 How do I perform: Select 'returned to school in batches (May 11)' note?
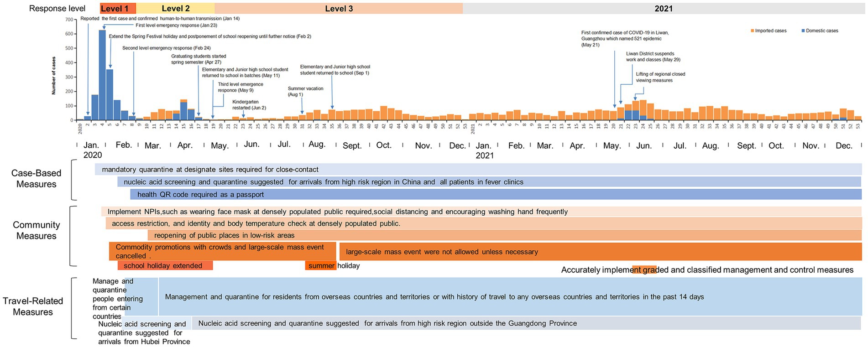point(245,73)
